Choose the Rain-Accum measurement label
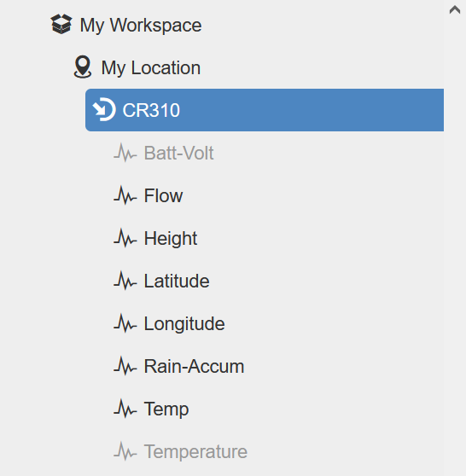The height and width of the screenshot is (476, 466). tap(194, 367)
